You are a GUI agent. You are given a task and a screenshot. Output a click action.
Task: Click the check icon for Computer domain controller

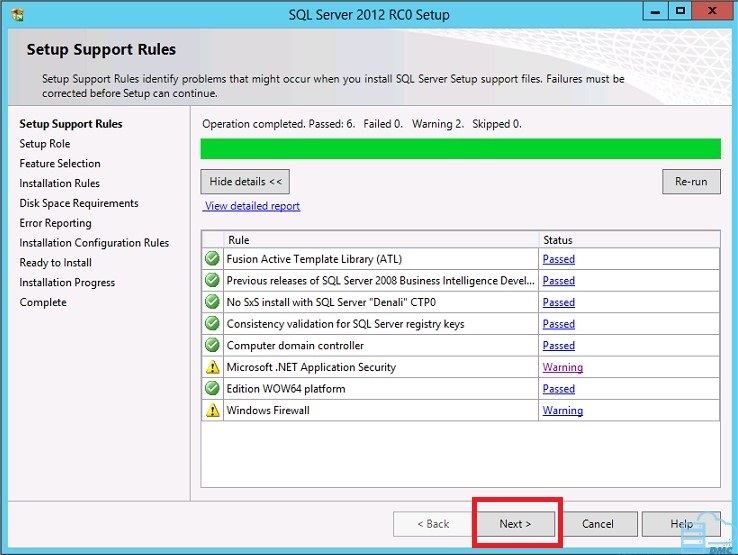pos(212,345)
